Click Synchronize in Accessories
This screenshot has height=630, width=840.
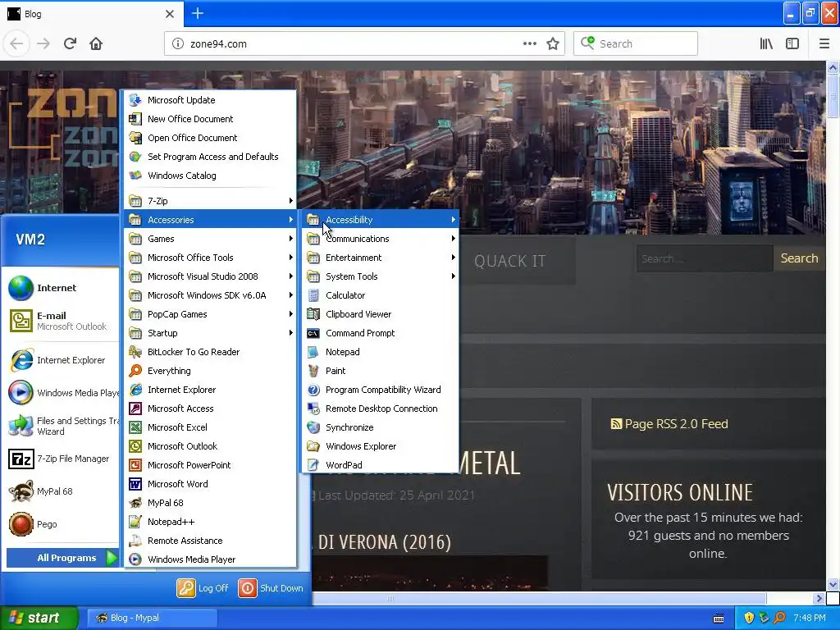tap(381, 427)
